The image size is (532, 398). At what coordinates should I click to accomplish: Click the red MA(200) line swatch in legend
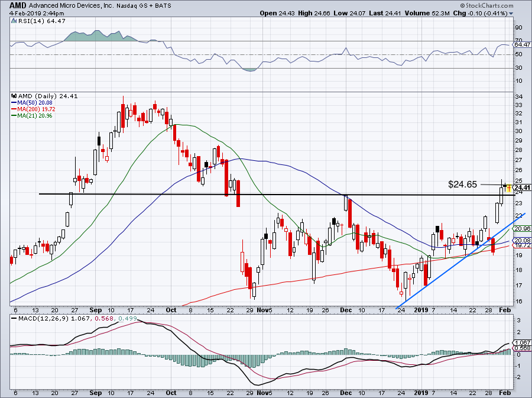(14, 109)
